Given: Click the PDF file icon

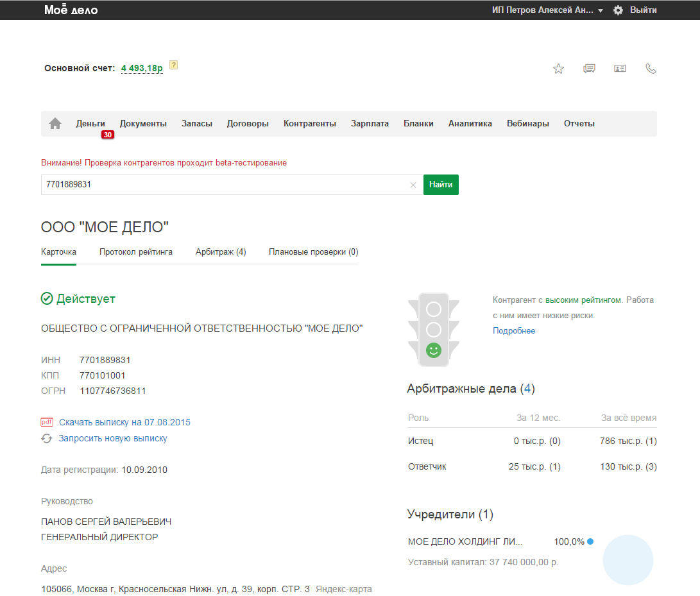Looking at the screenshot, I should (47, 422).
